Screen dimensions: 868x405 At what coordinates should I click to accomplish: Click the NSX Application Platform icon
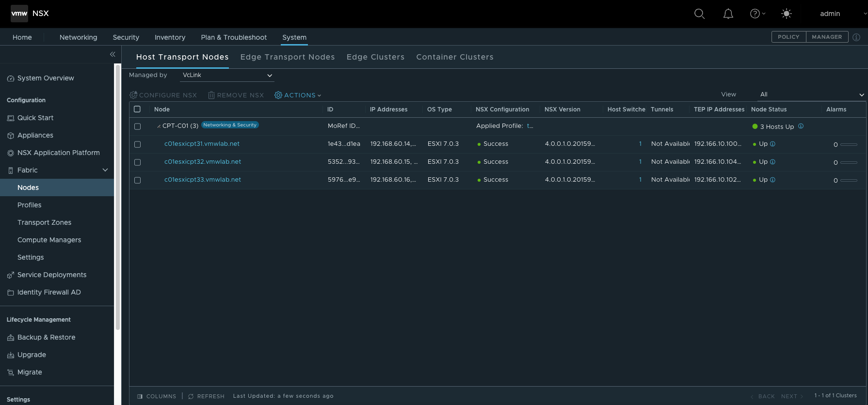[x=11, y=153]
